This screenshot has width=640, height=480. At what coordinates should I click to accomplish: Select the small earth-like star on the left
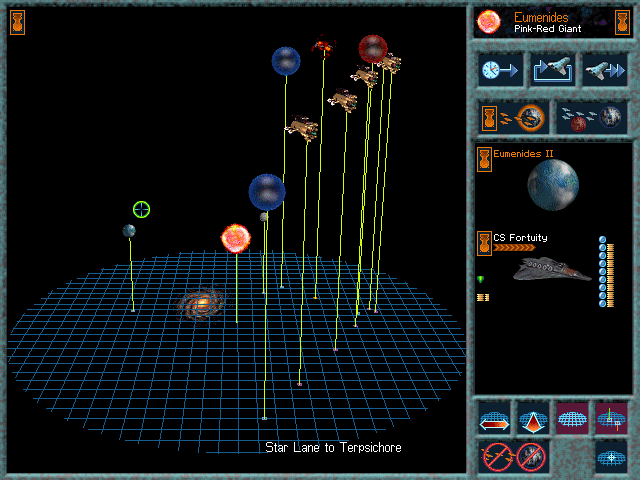(129, 231)
